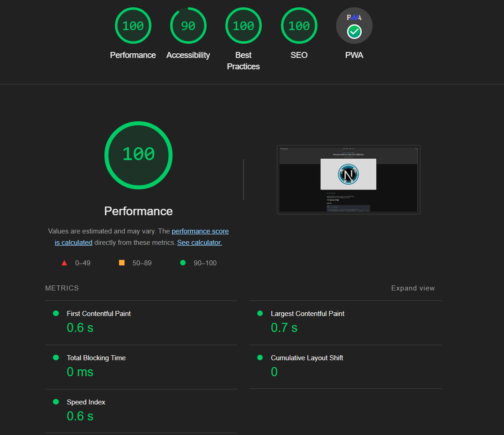The width and height of the screenshot is (504, 435).
Task: Click the red triangle 0–49 legend icon
Action: pyautogui.click(x=64, y=263)
